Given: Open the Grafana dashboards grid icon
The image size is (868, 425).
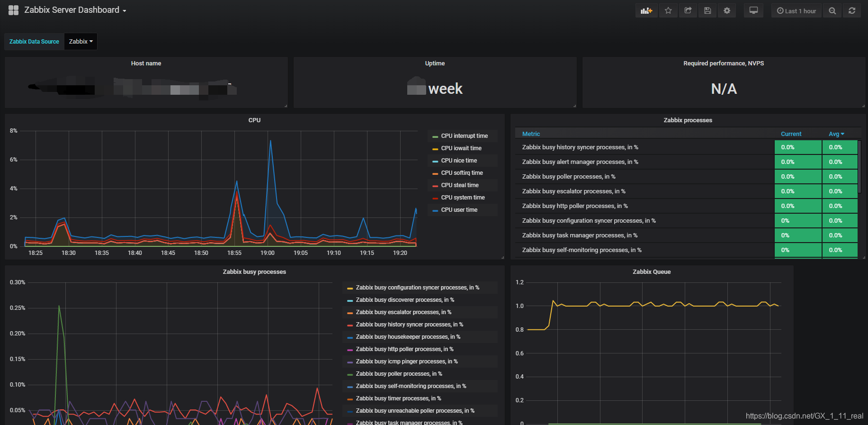Looking at the screenshot, I should click(x=13, y=10).
